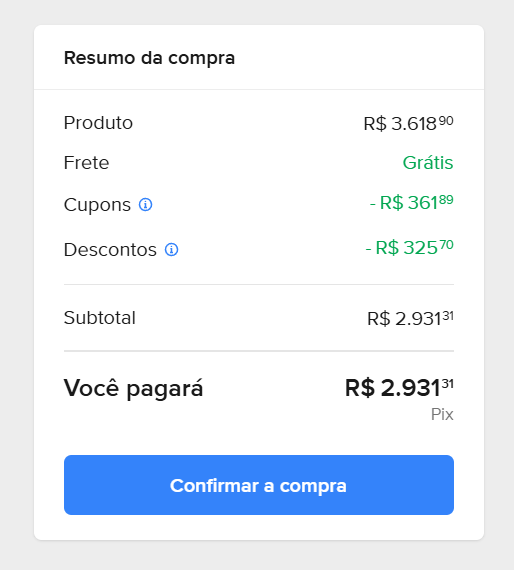The width and height of the screenshot is (514, 570).
Task: Click the Você pagará label
Action: [x=133, y=388]
